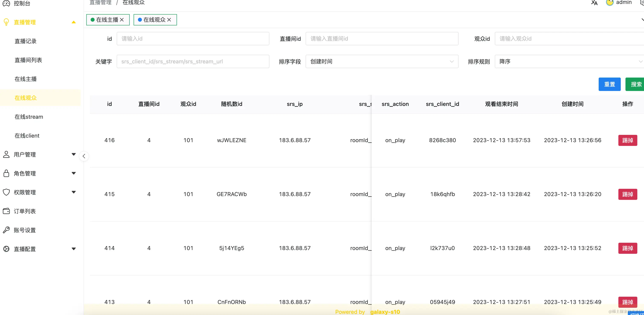
Task: Click the 角色管理 lock icon
Action: (6, 173)
